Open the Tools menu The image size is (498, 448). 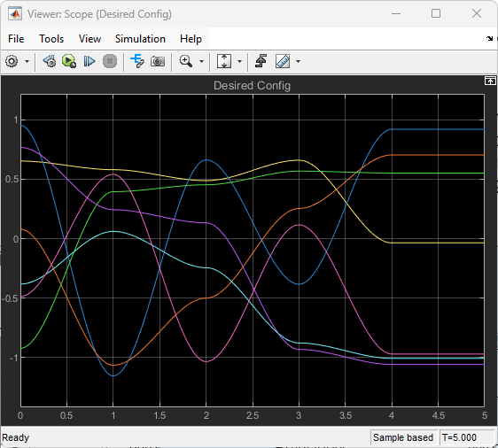tap(51, 39)
